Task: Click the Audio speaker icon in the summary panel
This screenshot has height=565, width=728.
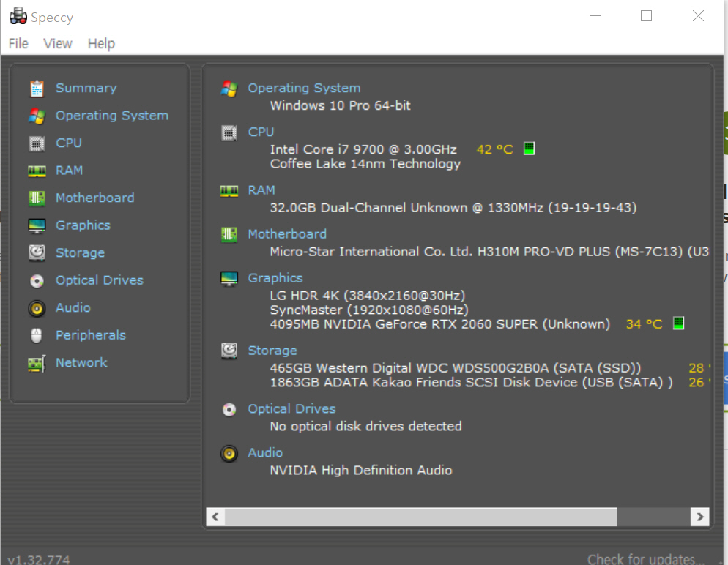Action: [x=229, y=453]
